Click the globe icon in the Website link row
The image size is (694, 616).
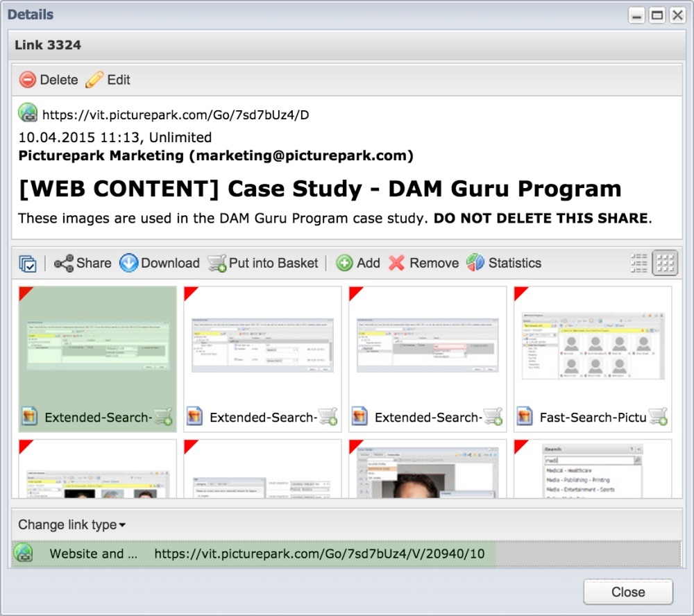point(24,553)
